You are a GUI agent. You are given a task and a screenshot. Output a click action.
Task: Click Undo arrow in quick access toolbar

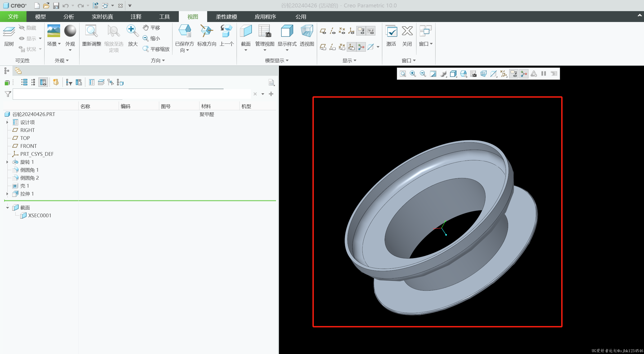point(65,6)
